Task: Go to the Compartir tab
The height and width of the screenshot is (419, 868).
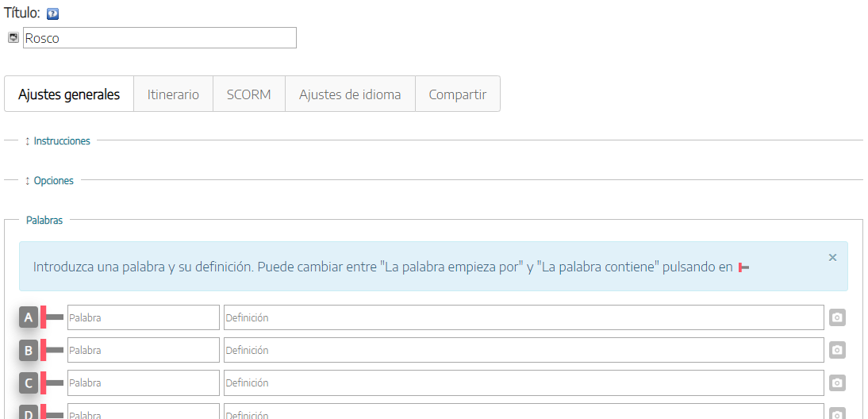Action: pos(457,94)
